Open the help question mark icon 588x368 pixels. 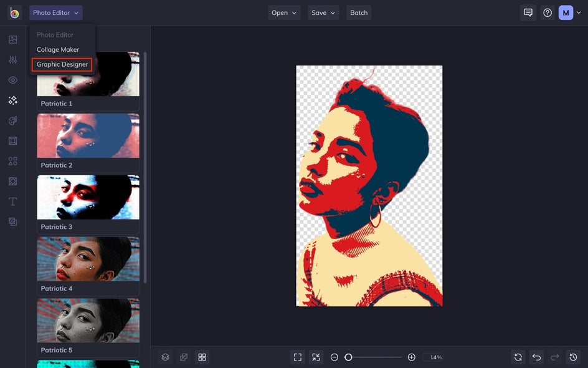pyautogui.click(x=548, y=12)
